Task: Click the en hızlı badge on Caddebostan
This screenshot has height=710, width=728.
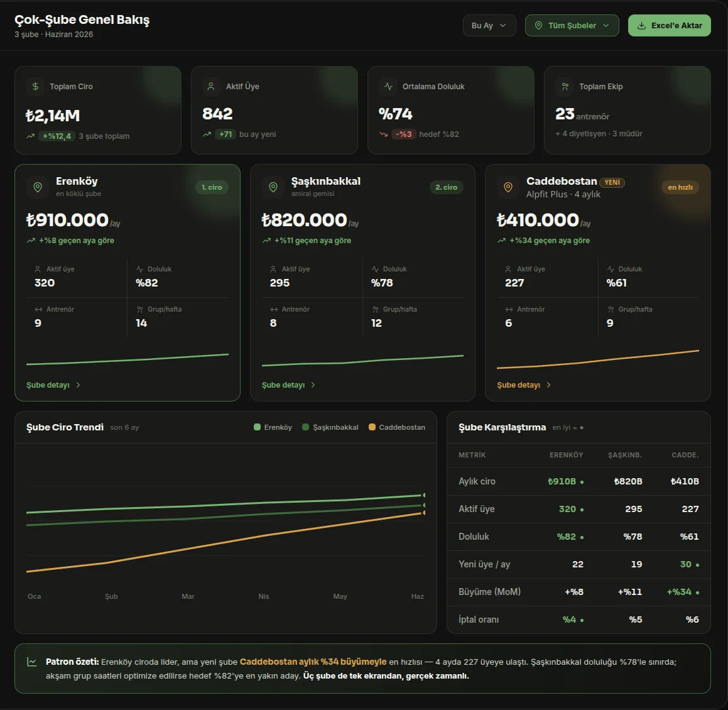Action: click(x=680, y=187)
